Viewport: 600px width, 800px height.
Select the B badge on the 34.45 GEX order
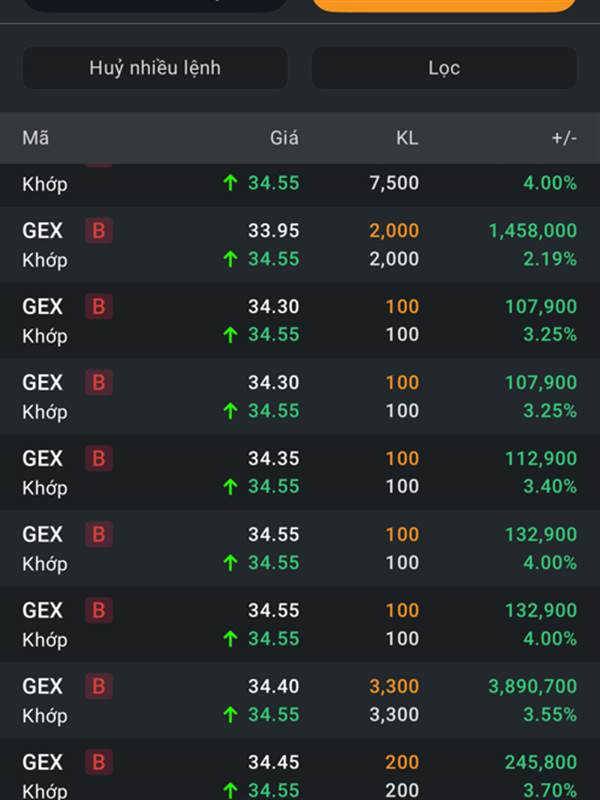[98, 763]
